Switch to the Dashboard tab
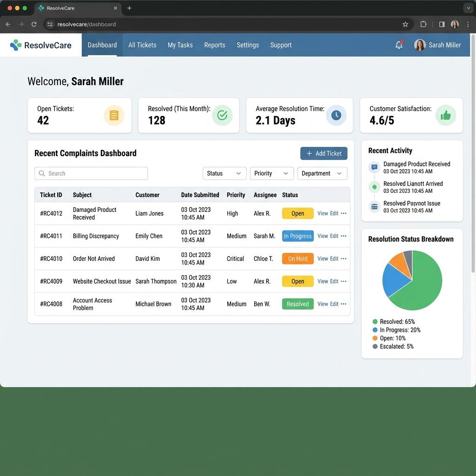 [x=102, y=45]
